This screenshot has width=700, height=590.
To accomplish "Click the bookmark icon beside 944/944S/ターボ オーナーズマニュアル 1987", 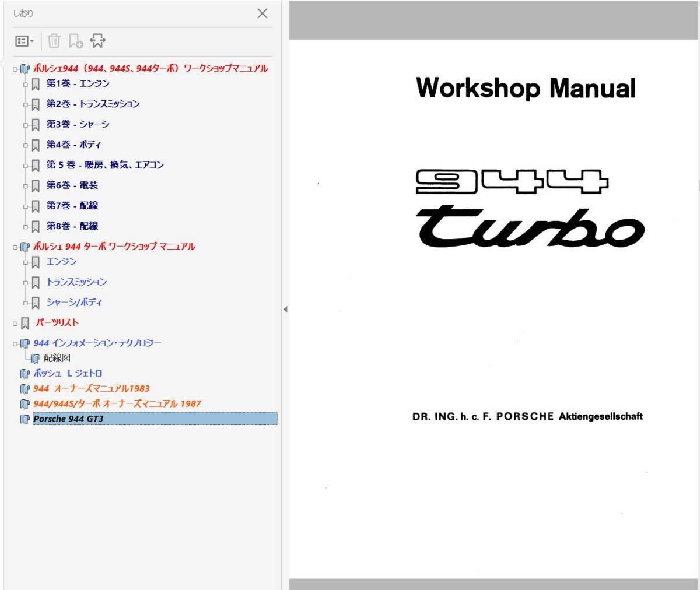I will tap(24, 404).
